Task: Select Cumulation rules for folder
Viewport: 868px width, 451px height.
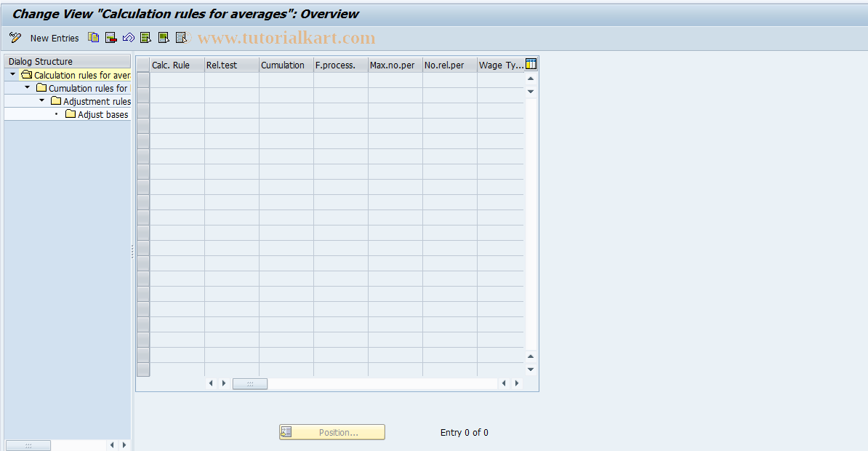Action: click(x=82, y=88)
